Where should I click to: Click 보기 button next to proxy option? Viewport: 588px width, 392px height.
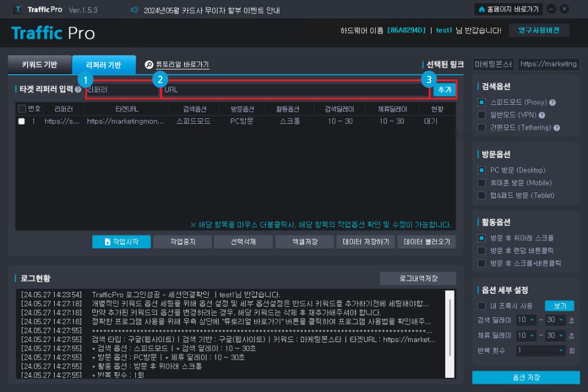pos(560,306)
